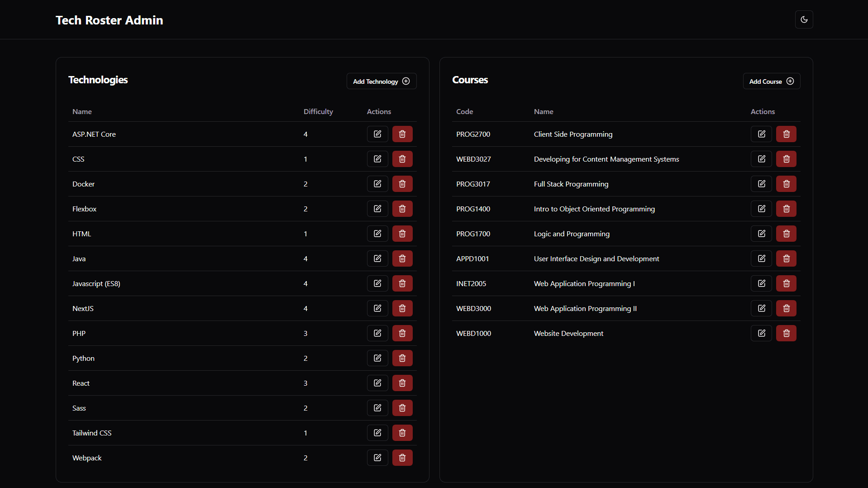This screenshot has width=868, height=488.
Task: Delete the React technology
Action: click(402, 383)
